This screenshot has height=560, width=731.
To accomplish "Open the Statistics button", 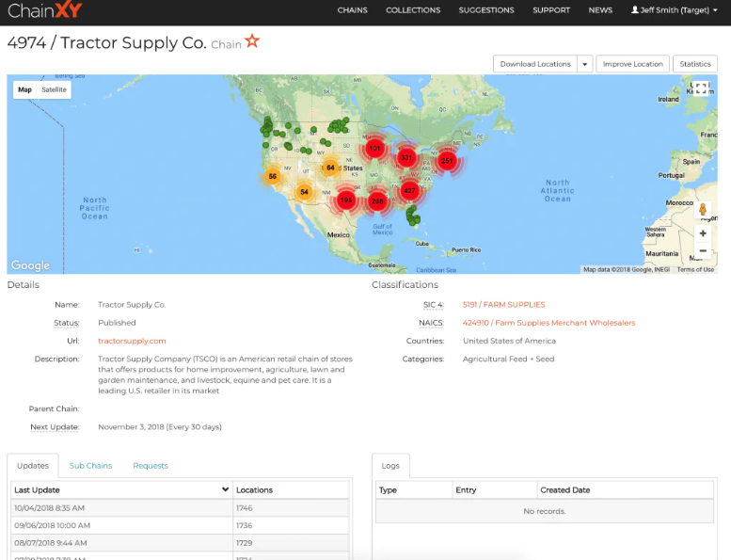I will (695, 64).
